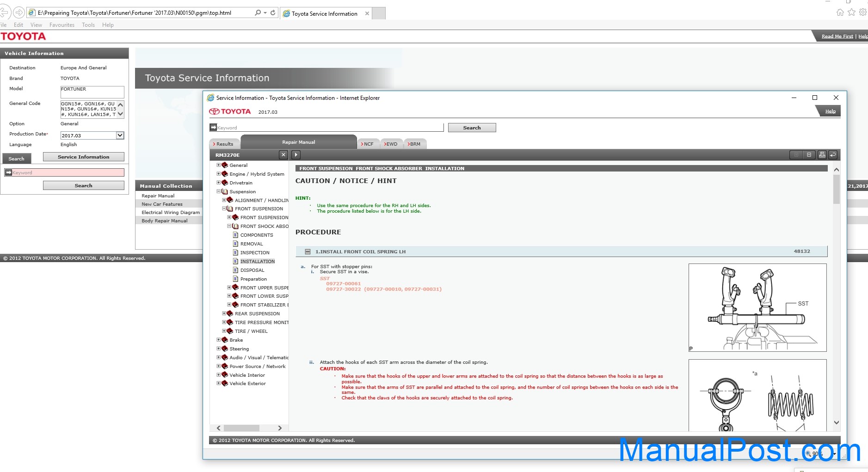Viewport: 868px width, 472px height.
Task: Click the expand-all sections toolbar icon
Action: pyautogui.click(x=796, y=155)
